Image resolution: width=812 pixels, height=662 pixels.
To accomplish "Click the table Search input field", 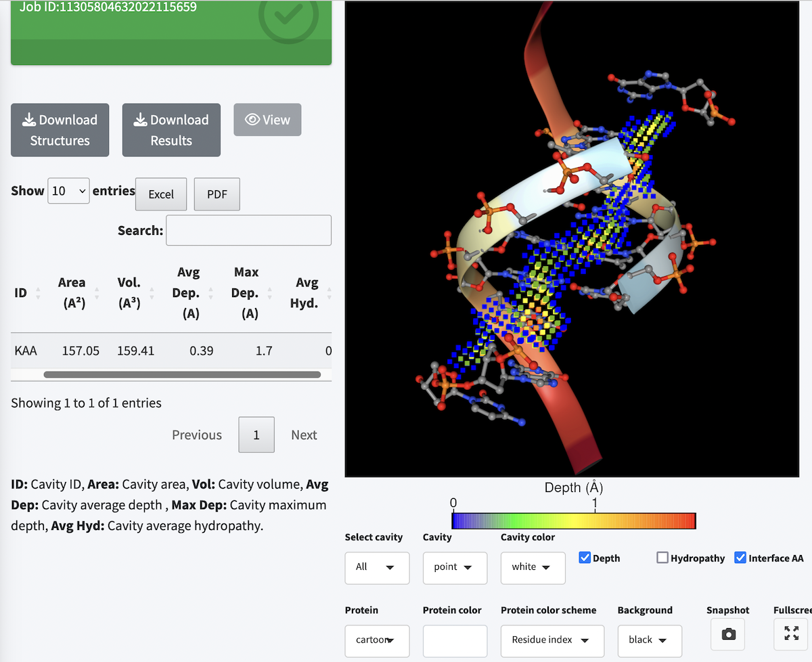I will (248, 230).
